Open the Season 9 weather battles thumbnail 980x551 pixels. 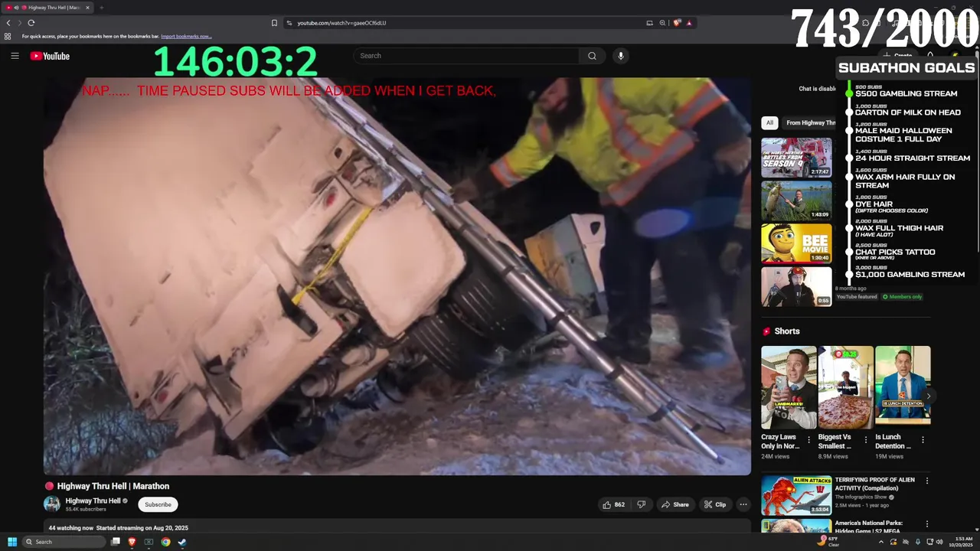pos(796,158)
